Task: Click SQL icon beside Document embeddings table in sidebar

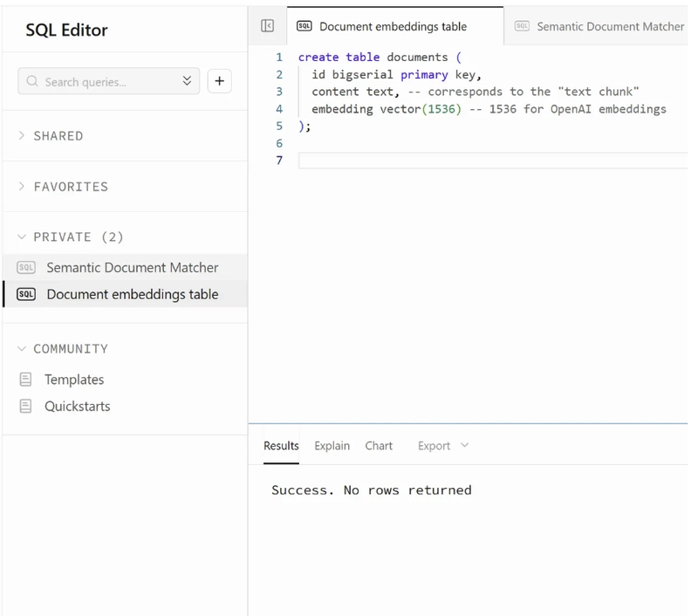Action: pyautogui.click(x=26, y=295)
